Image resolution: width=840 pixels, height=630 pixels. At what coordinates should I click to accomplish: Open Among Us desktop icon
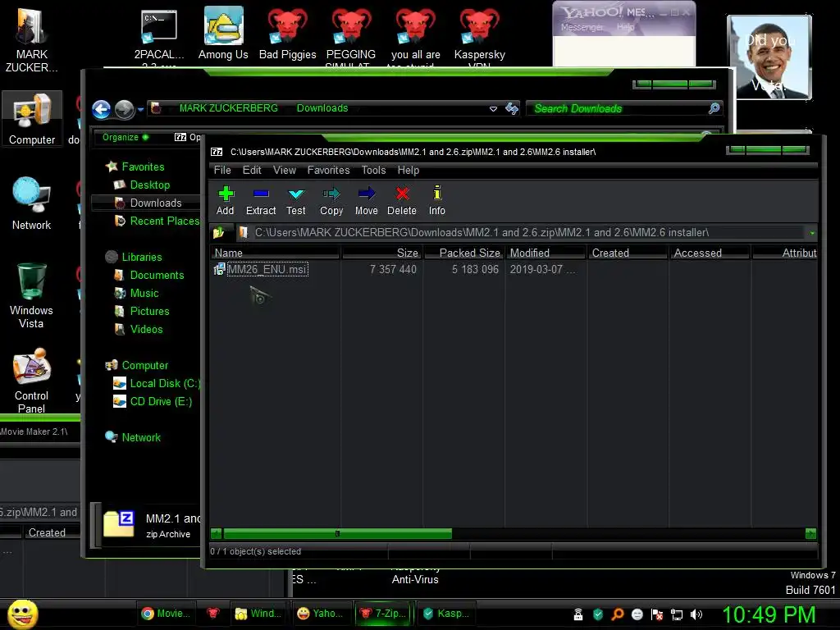coord(223,33)
